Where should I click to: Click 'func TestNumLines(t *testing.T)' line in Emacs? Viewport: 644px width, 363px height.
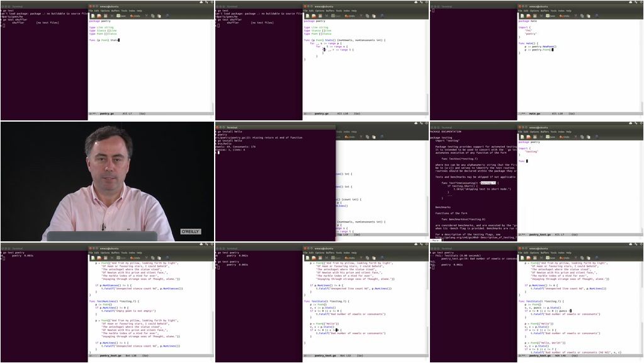click(114, 301)
